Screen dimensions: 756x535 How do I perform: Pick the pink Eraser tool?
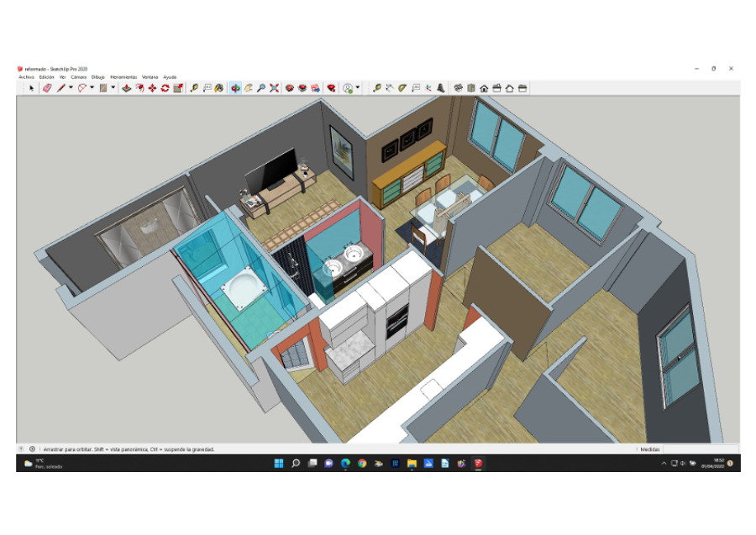[x=47, y=87]
